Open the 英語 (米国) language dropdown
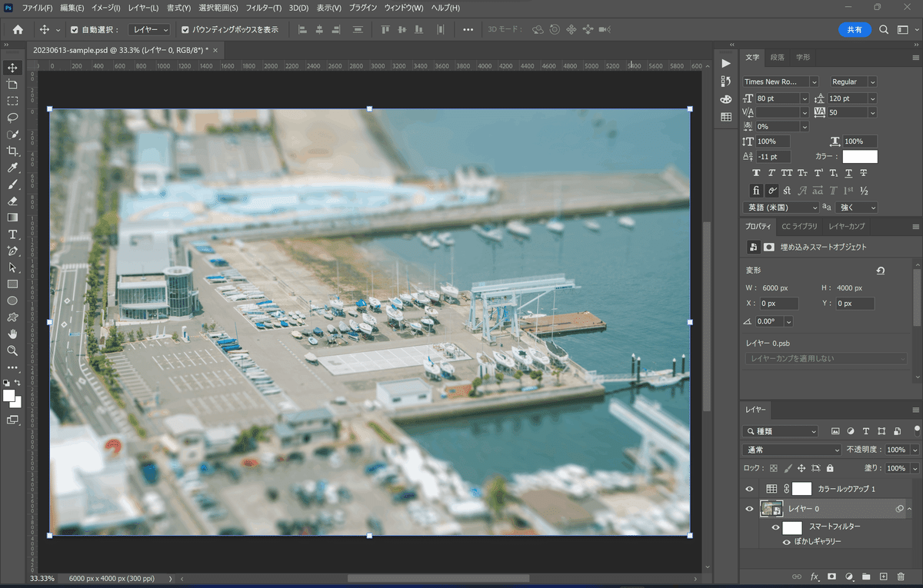The width and height of the screenshot is (923, 588). point(781,208)
